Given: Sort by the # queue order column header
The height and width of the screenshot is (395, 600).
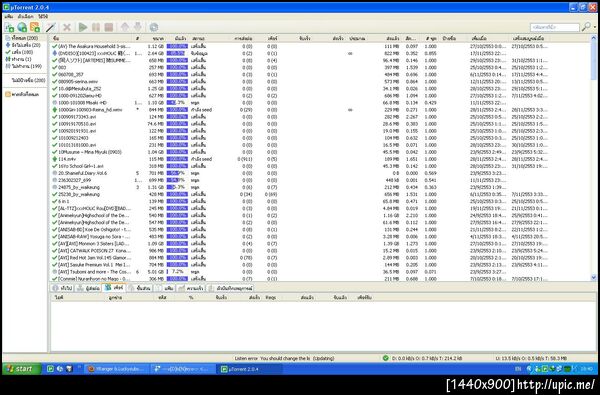Looking at the screenshot, I should tap(137, 38).
